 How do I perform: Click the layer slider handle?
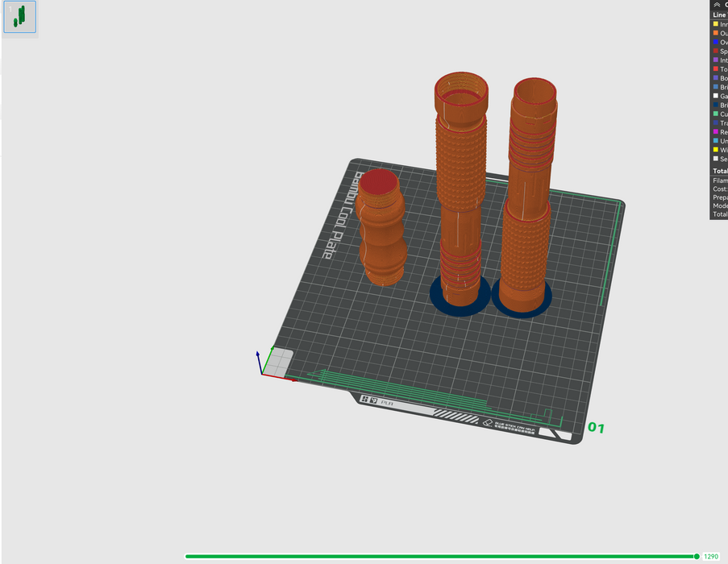[x=697, y=556]
